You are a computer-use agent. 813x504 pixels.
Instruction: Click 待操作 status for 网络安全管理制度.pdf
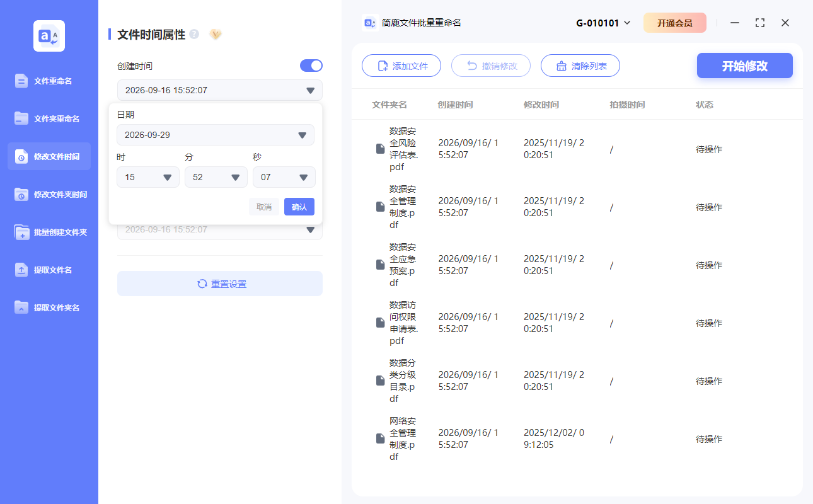[x=709, y=439]
